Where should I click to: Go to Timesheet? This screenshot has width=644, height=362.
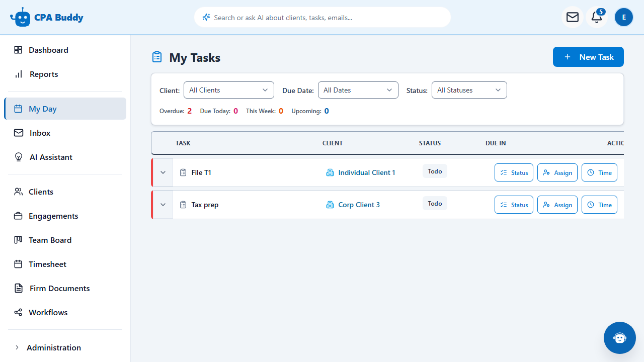[65, 264]
